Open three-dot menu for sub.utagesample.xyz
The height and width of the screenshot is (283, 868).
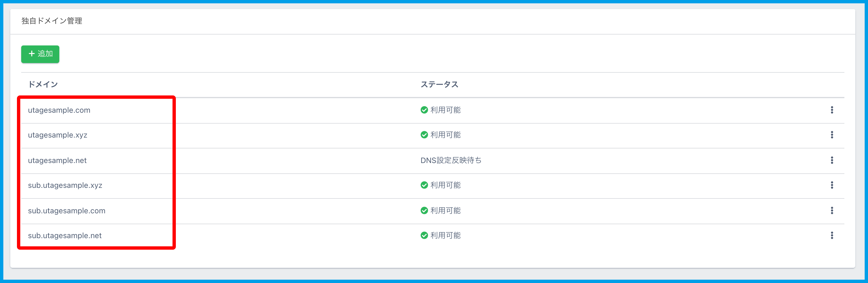point(832,185)
